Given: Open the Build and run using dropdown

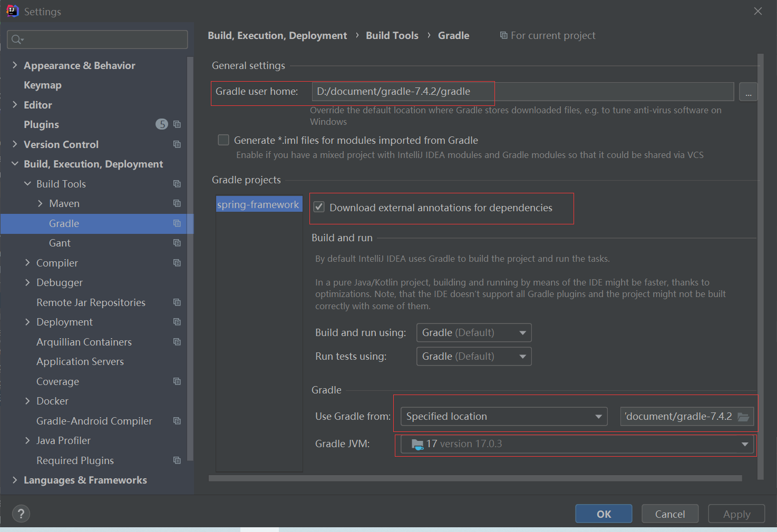Looking at the screenshot, I should [x=473, y=333].
